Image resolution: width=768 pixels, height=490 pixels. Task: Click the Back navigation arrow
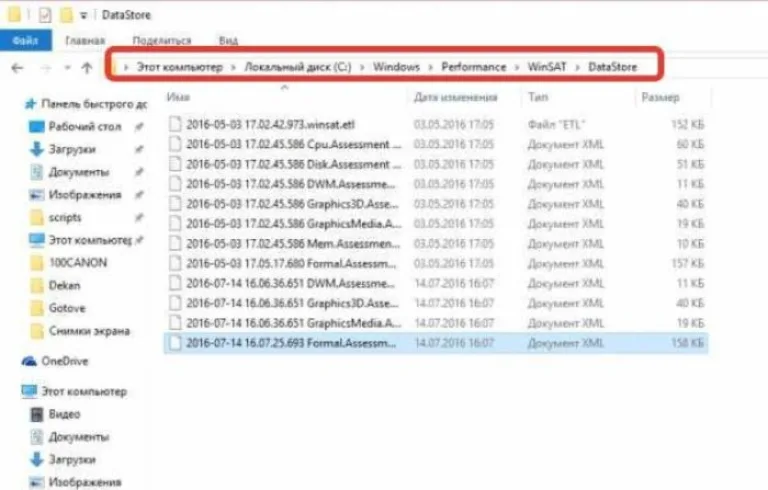[18, 68]
